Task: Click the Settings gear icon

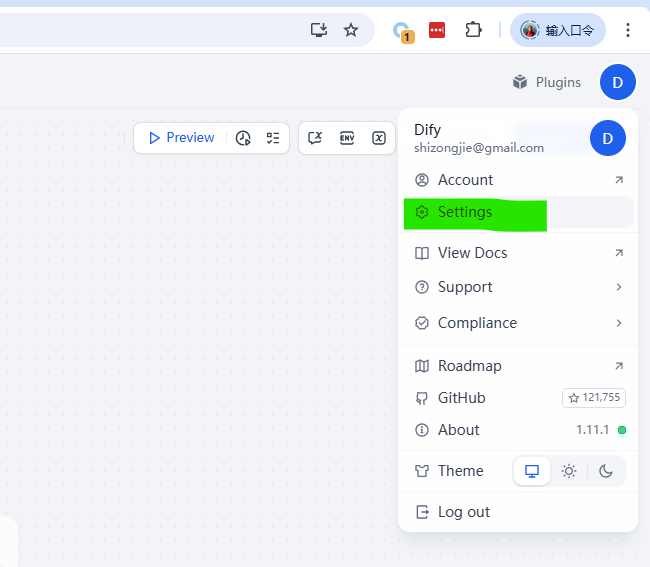Action: click(x=422, y=212)
